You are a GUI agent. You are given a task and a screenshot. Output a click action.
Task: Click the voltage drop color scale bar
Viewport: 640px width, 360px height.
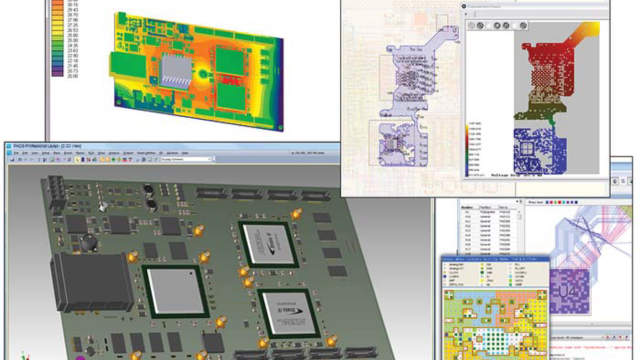(x=467, y=150)
